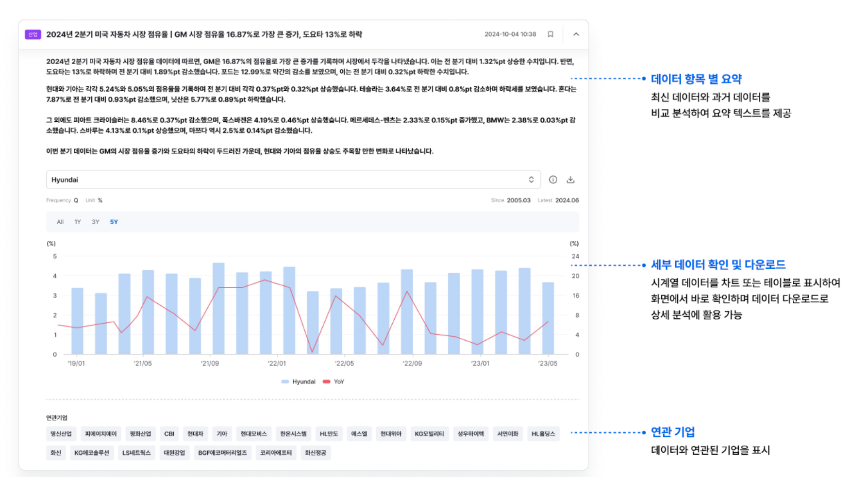Viewport: 868px width, 494px height.
Task: Click the 화신정공 company tag
Action: [x=316, y=452]
